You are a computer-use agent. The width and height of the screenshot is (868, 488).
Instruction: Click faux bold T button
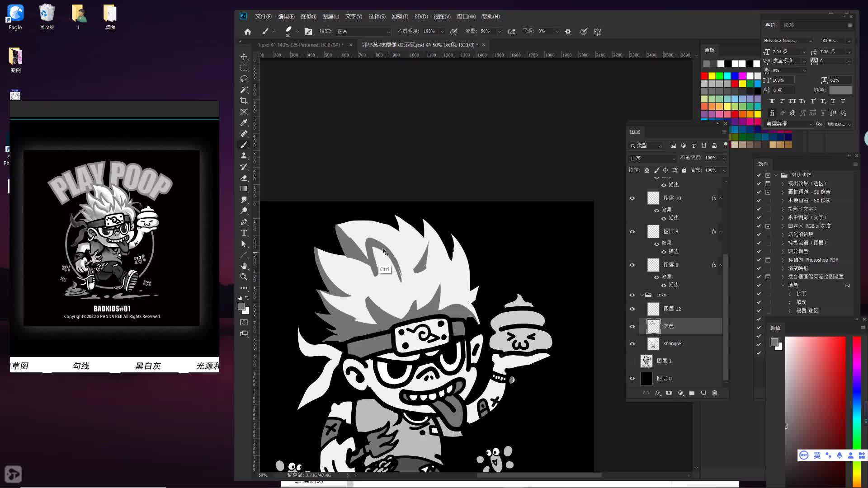pos(772,101)
